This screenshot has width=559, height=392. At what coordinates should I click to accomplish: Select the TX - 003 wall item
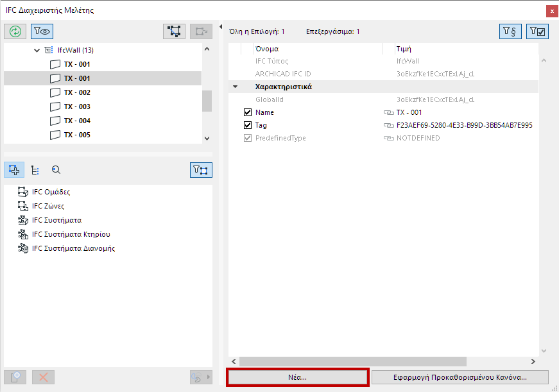coord(103,107)
